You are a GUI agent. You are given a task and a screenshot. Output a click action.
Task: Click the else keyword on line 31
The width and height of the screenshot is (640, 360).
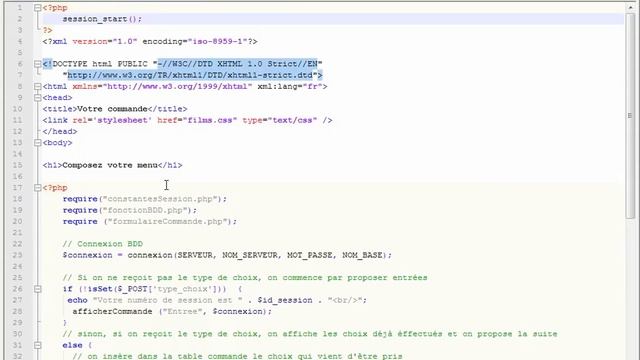pyautogui.click(x=72, y=345)
